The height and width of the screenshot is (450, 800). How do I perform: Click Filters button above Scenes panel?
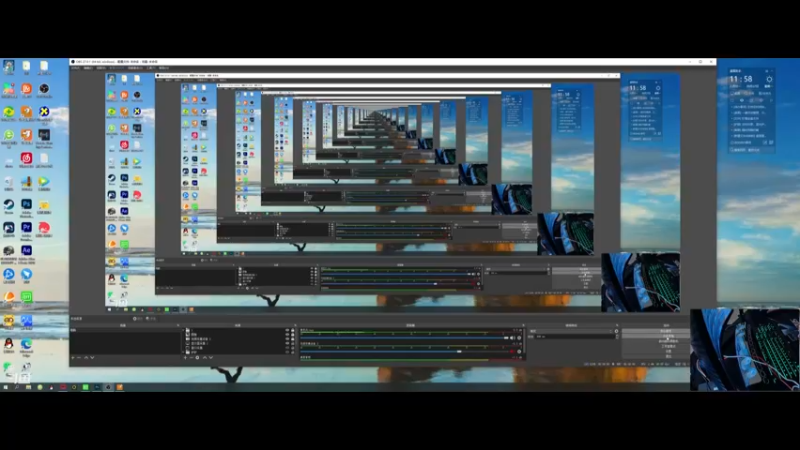tap(151, 319)
